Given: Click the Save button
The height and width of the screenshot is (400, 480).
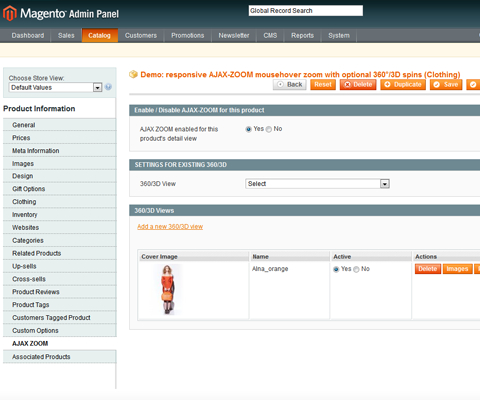Looking at the screenshot, I should click(446, 85).
